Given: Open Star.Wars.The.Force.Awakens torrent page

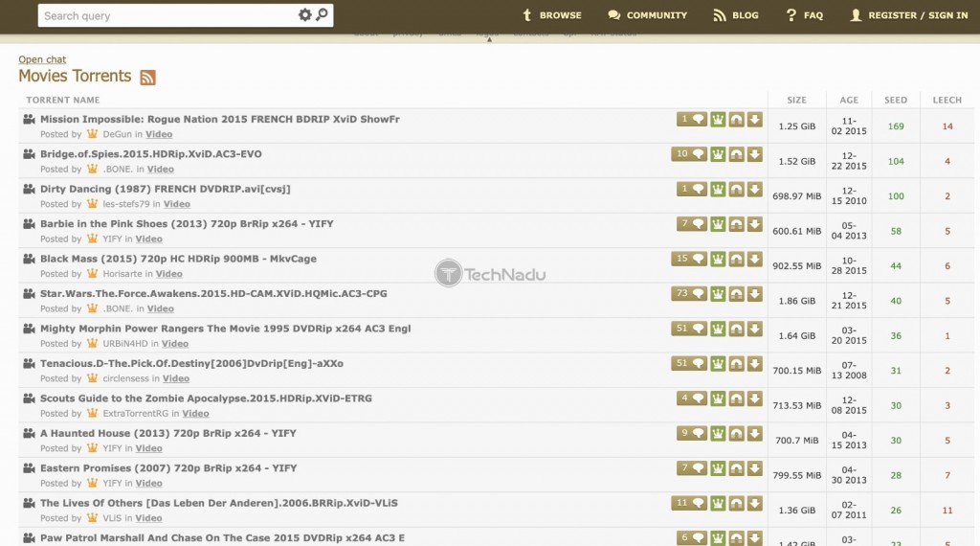Looking at the screenshot, I should [213, 294].
